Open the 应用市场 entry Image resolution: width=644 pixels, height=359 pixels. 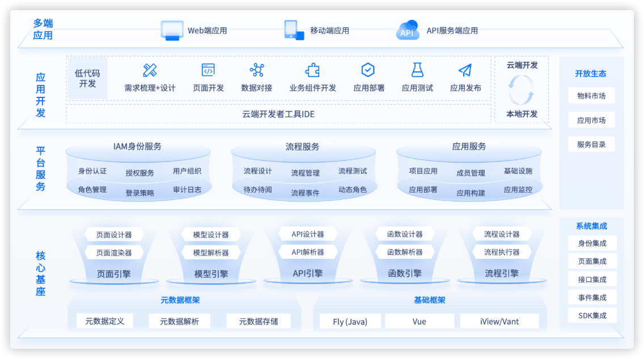click(591, 120)
